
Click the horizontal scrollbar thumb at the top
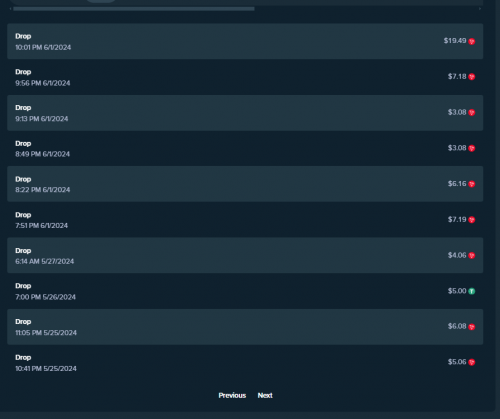[x=134, y=9]
